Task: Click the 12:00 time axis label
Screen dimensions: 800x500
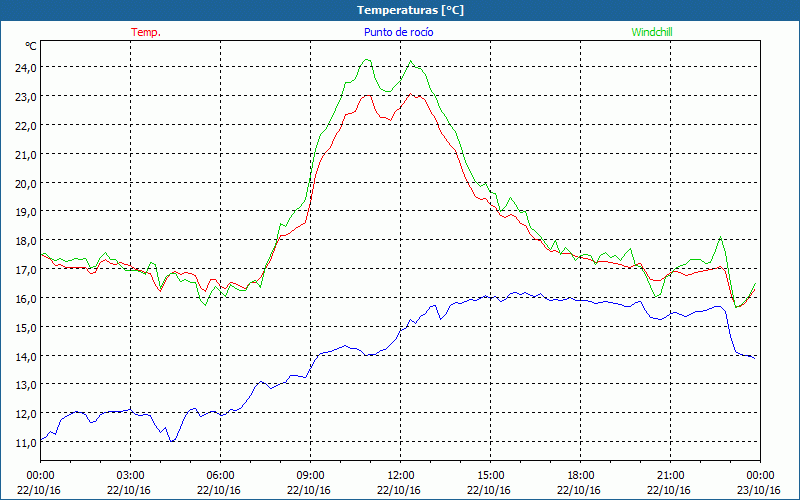Action: [401, 476]
